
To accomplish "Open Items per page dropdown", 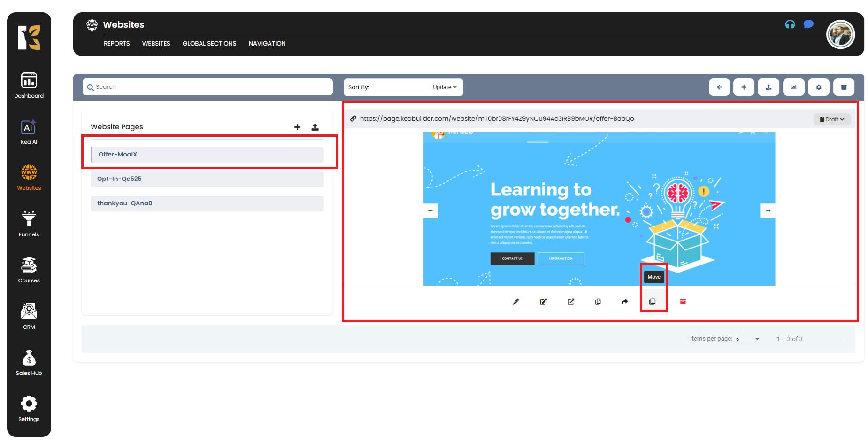I will tap(748, 339).
